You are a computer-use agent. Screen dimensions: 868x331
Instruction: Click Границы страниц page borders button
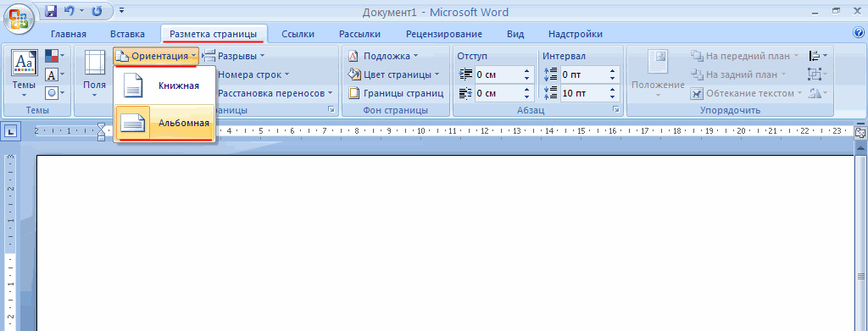click(395, 93)
